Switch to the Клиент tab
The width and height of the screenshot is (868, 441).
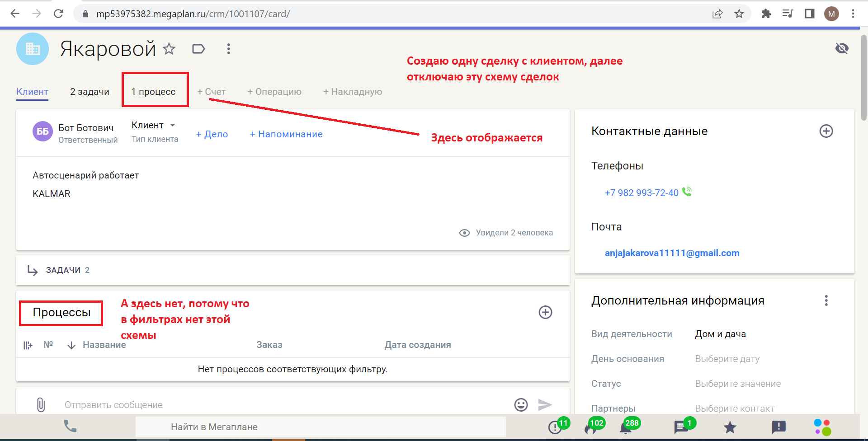[32, 92]
